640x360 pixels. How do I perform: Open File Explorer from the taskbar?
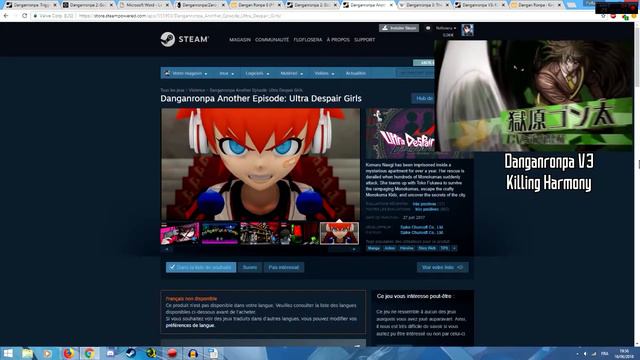pos(27,353)
